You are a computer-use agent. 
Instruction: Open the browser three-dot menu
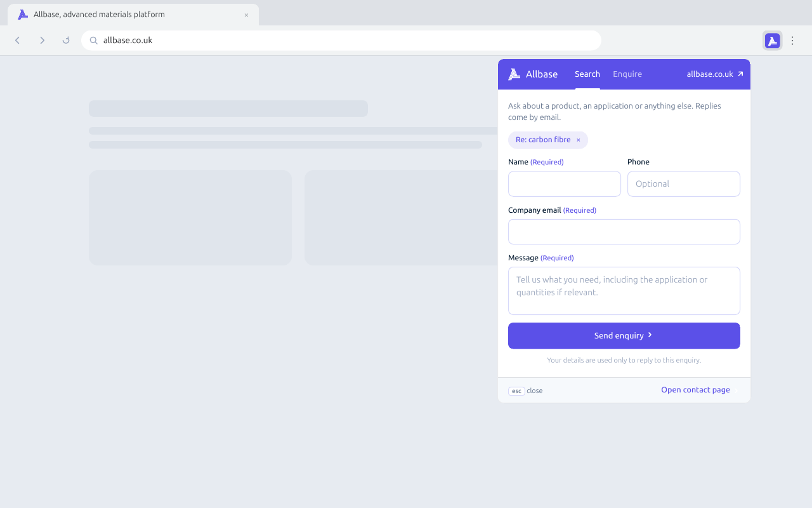point(792,41)
